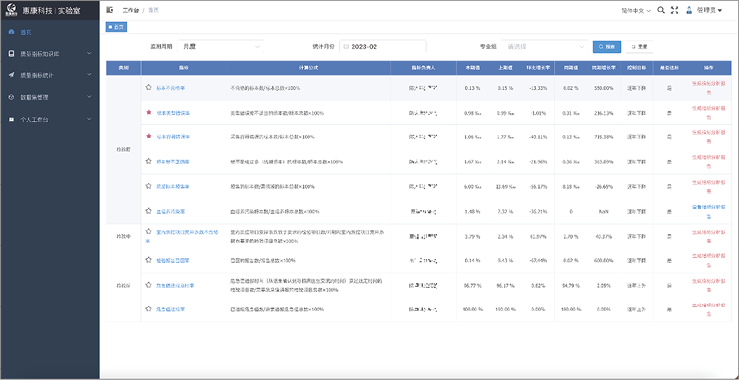Expand the 个人工作台 sidebar menu
The height and width of the screenshot is (380, 739).
(49, 119)
